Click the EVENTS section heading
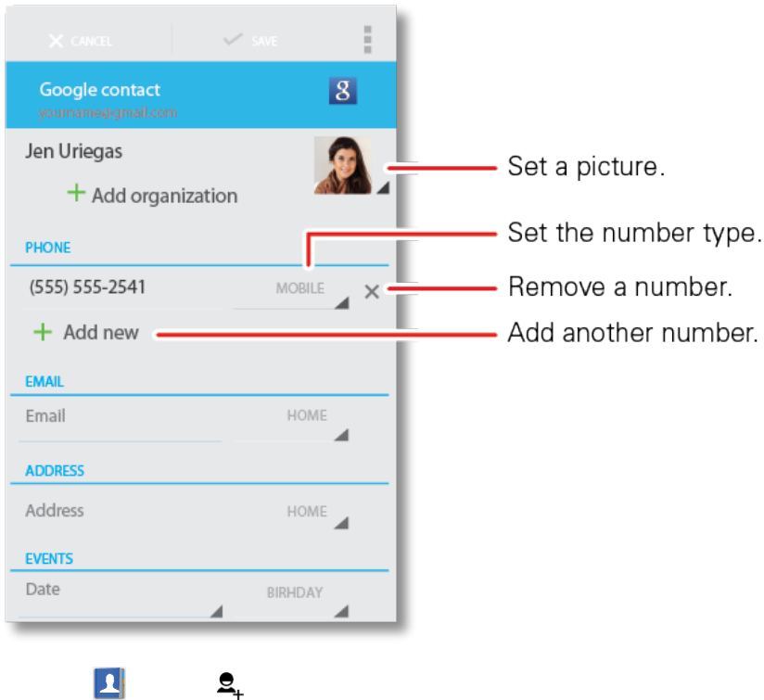 [49, 559]
